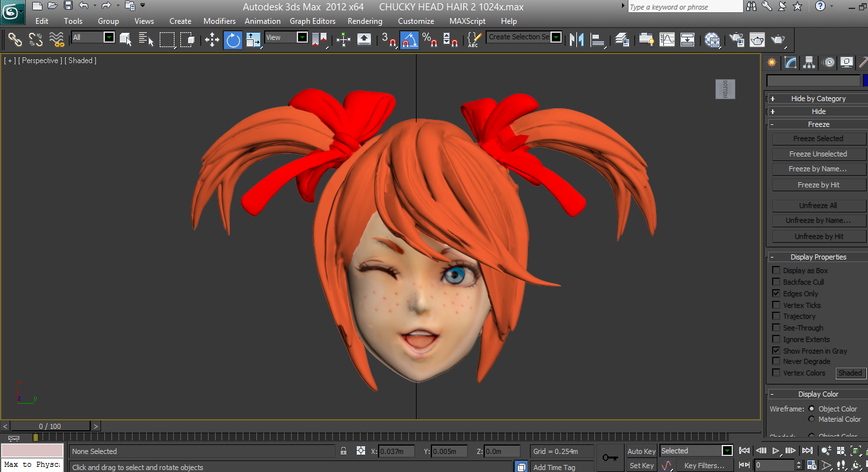Expand the Hide by Category rollout
Viewport: 868px width, 472px height.
pos(818,99)
